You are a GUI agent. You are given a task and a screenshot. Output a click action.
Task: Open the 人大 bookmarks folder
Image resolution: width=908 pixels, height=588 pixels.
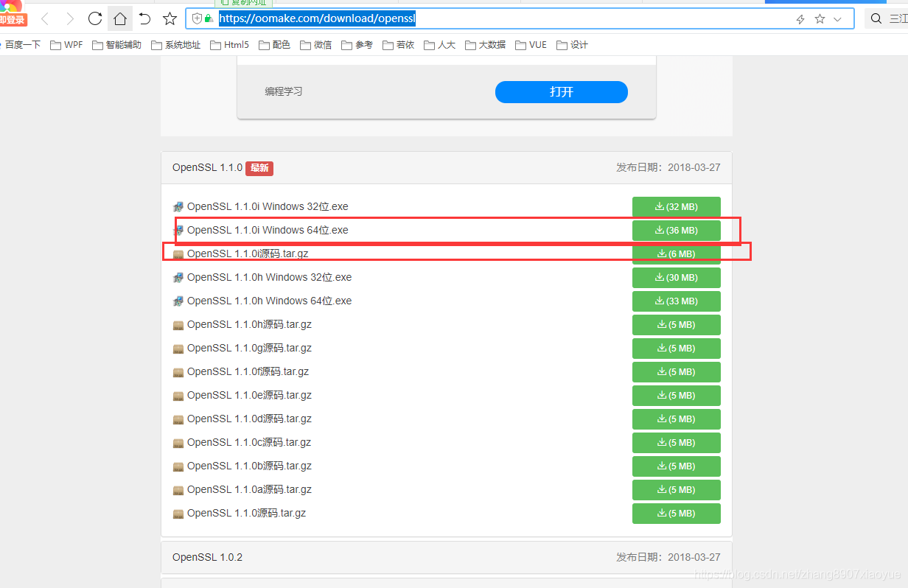pyautogui.click(x=439, y=45)
